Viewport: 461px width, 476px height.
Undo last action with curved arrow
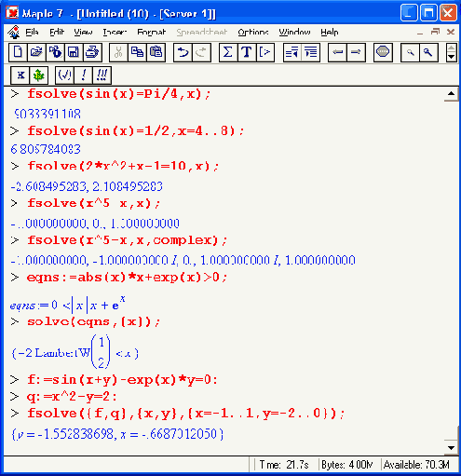(183, 52)
